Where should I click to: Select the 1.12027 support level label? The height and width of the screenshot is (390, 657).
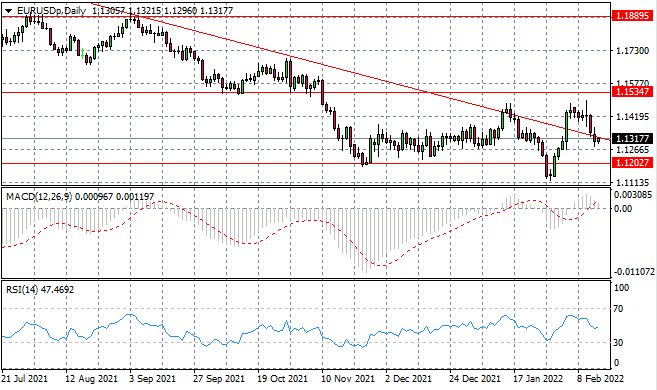[x=633, y=163]
